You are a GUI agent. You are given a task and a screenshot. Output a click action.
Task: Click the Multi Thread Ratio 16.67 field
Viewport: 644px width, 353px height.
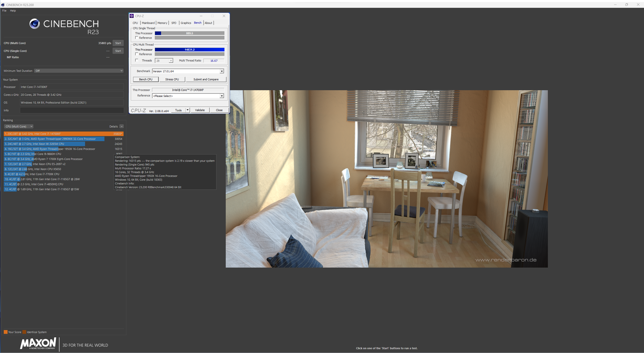[x=214, y=61]
